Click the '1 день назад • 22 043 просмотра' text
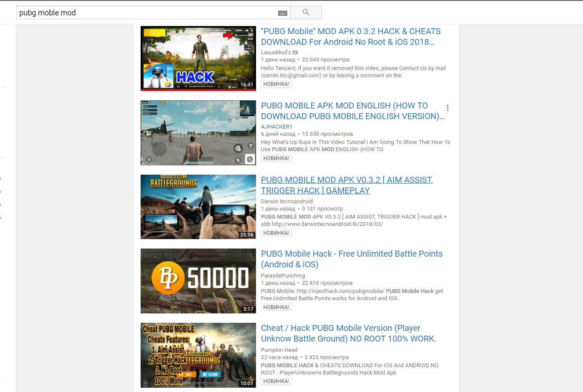 point(305,60)
